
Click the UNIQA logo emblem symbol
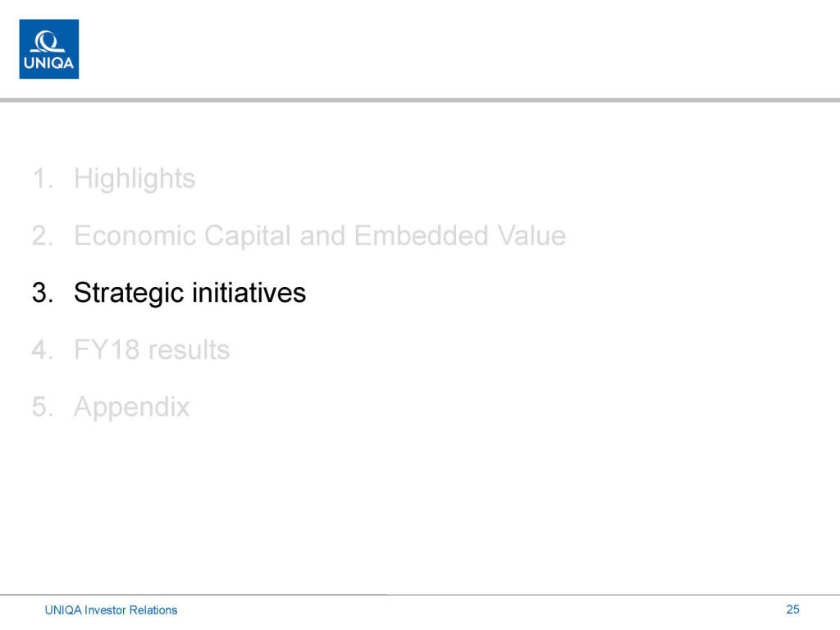pyautogui.click(x=48, y=40)
